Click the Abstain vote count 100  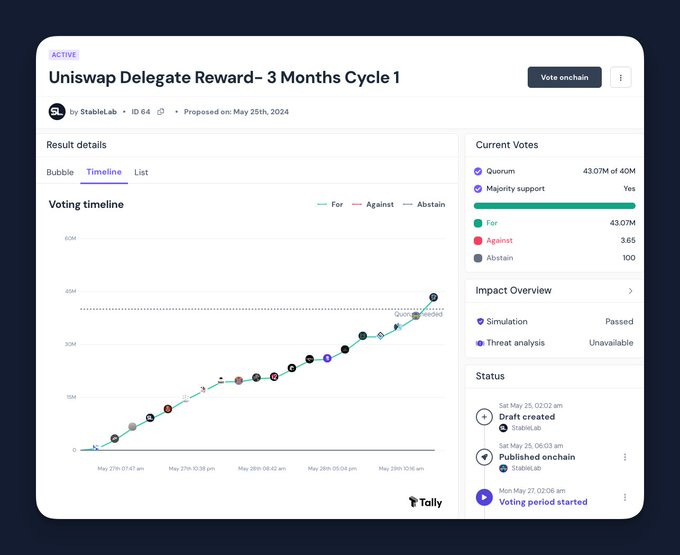pyautogui.click(x=629, y=258)
